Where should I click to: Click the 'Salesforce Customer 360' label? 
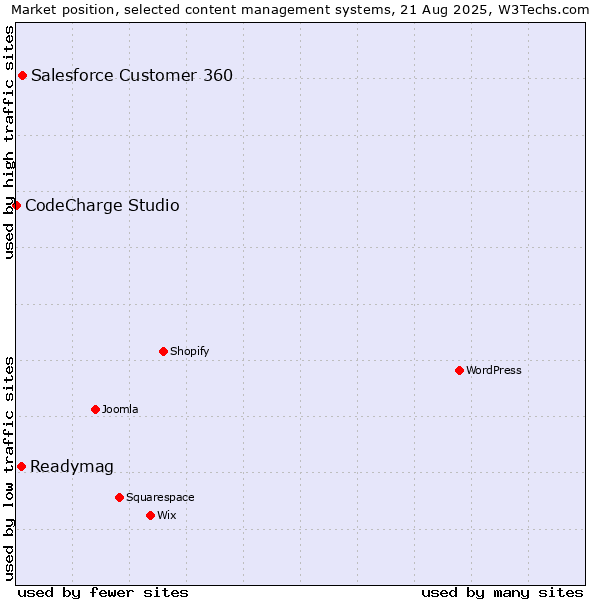pos(132,75)
